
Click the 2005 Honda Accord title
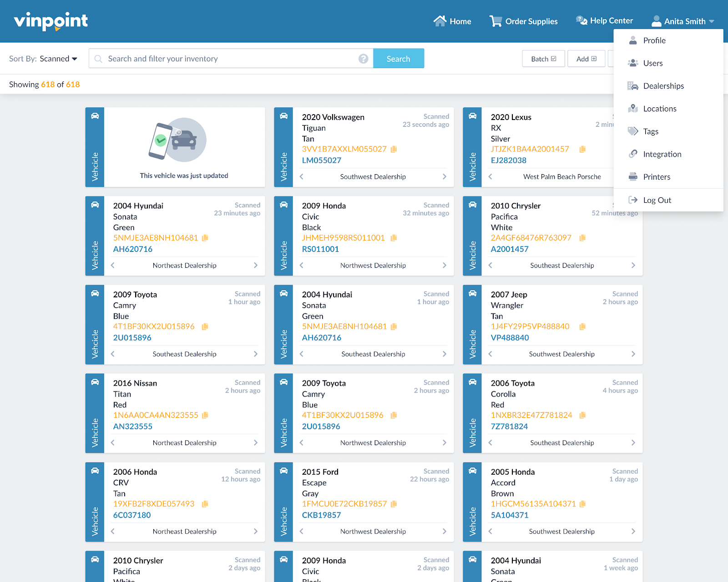tap(513, 472)
